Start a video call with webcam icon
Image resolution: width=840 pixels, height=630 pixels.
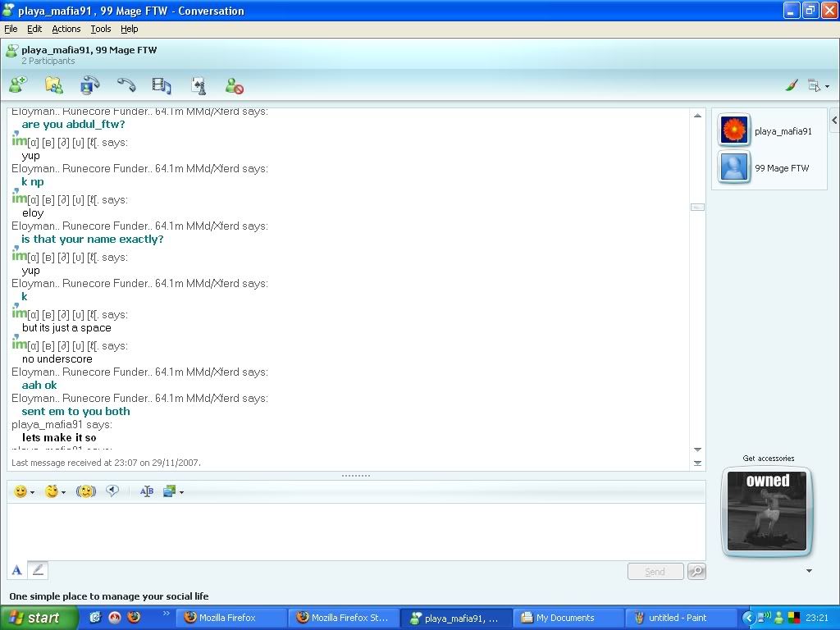click(x=89, y=84)
